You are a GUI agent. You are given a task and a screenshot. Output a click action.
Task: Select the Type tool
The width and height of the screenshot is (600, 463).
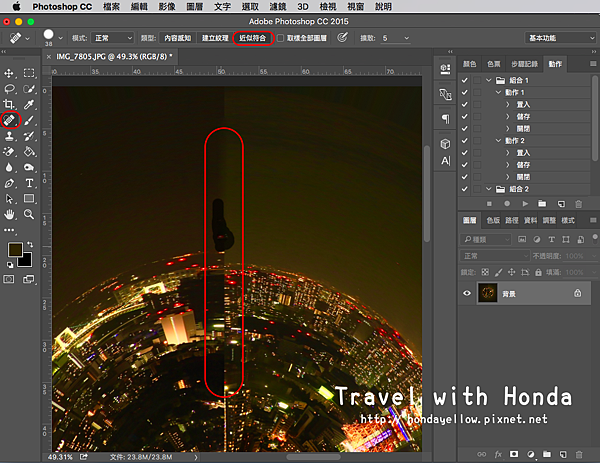coord(29,183)
